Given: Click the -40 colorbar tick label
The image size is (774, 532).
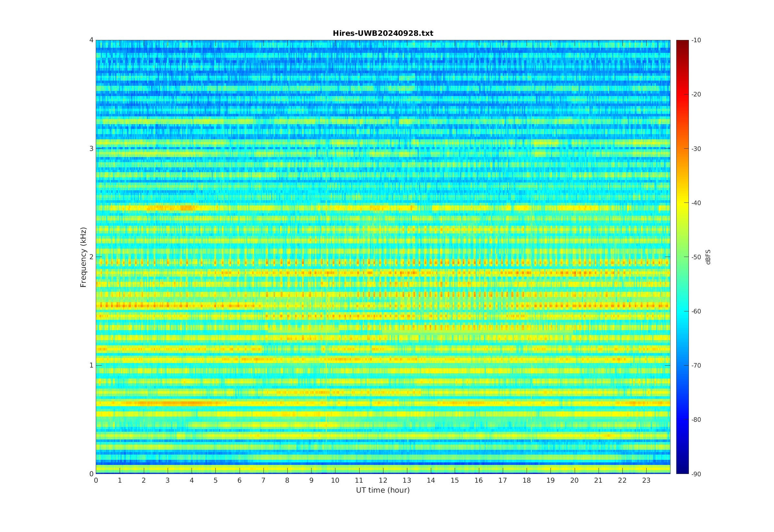Looking at the screenshot, I should 696,203.
